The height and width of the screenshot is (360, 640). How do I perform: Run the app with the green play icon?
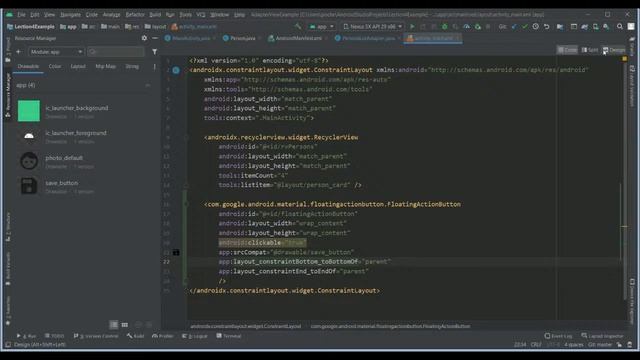pyautogui.click(x=412, y=27)
